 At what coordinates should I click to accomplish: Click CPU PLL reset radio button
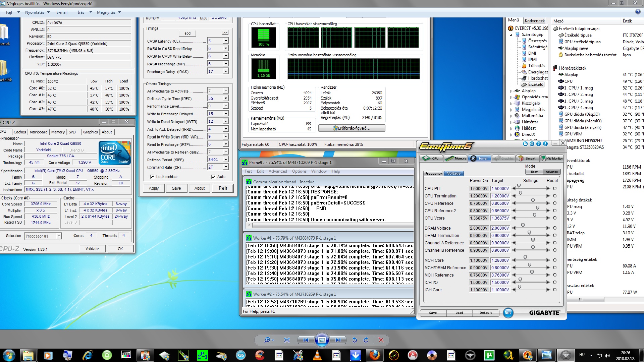point(554,188)
